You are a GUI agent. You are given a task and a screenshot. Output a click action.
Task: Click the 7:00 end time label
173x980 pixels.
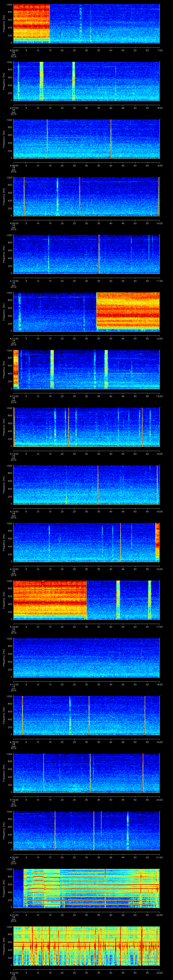pos(160,50)
